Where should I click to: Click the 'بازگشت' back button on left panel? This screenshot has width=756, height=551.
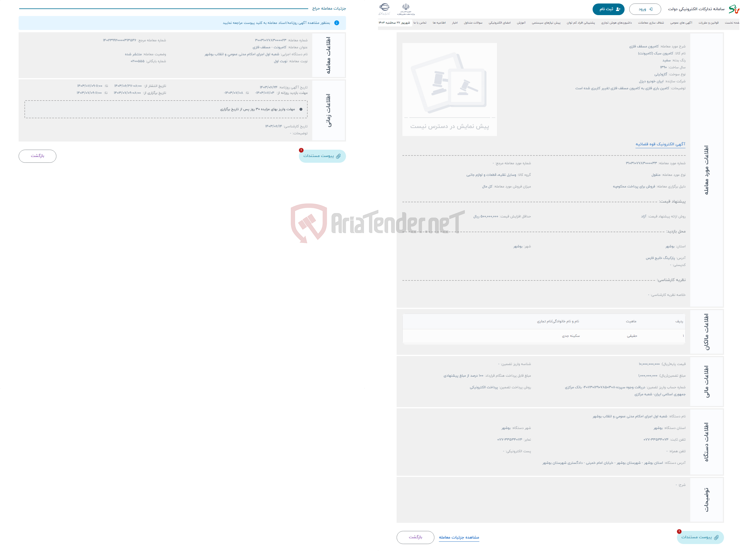[x=38, y=155]
